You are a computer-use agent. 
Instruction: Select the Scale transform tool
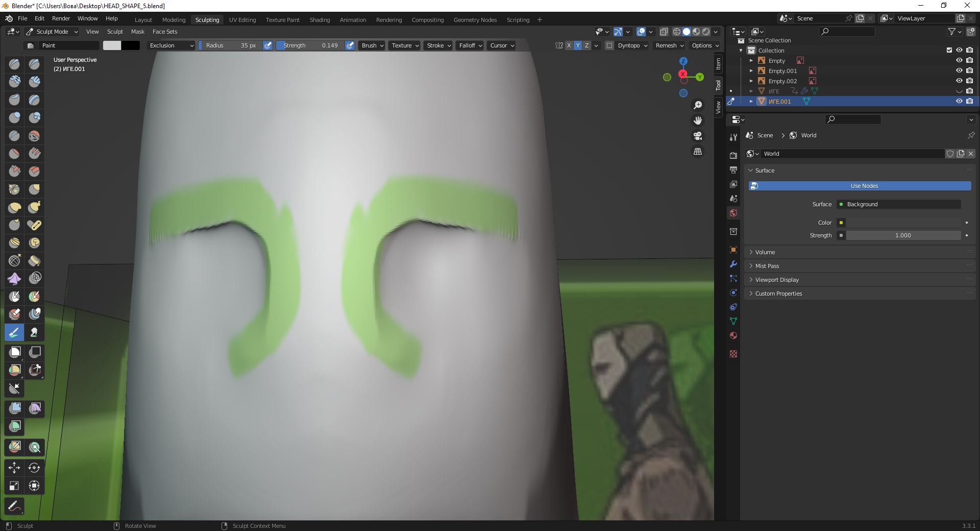click(x=14, y=486)
